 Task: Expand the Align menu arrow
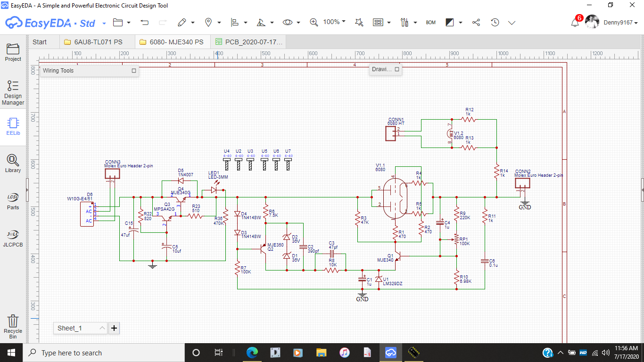[x=246, y=22]
